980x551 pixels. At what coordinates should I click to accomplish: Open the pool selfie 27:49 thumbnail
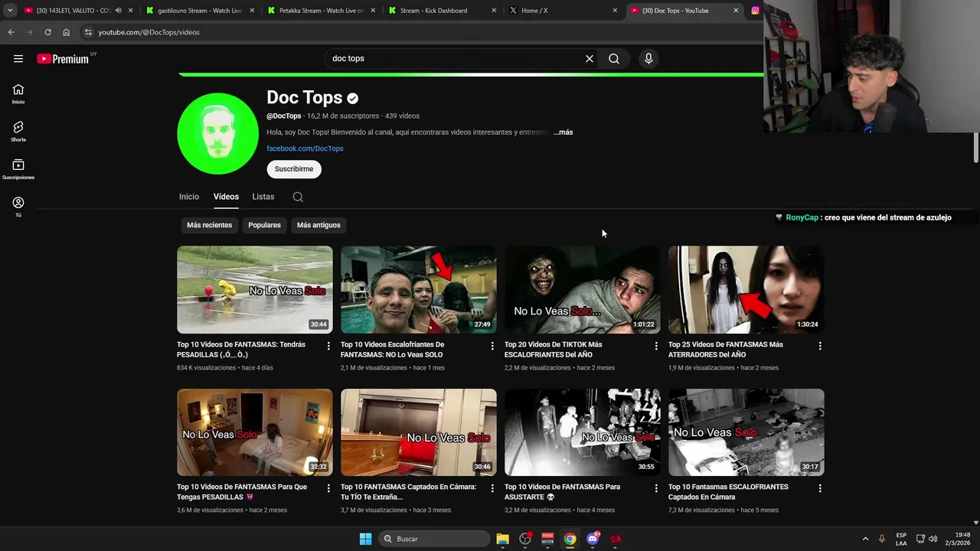coord(419,289)
